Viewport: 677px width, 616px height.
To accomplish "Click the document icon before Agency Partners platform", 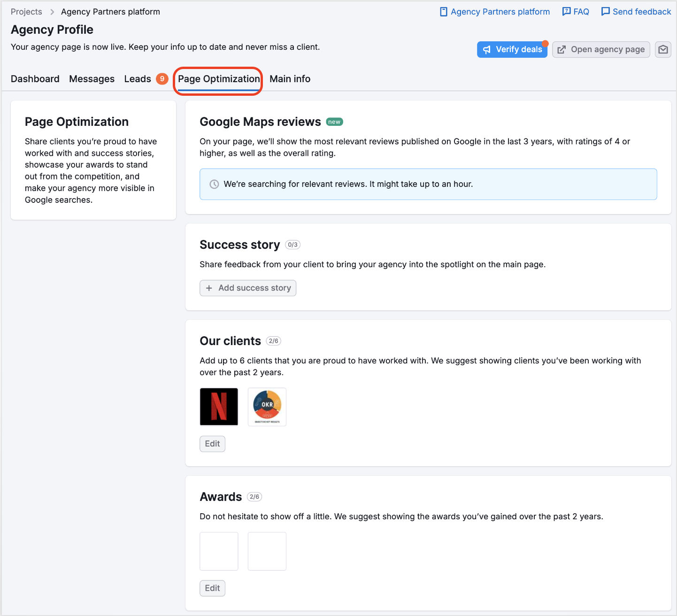I will click(443, 11).
